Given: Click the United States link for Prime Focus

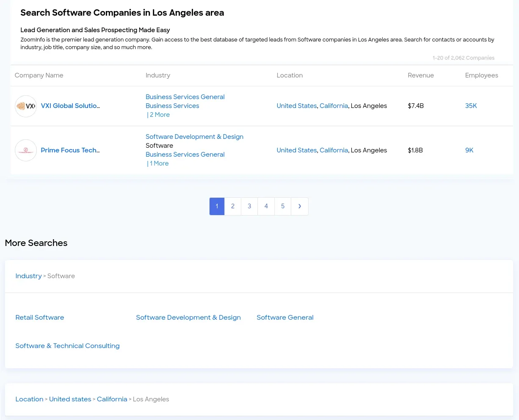Looking at the screenshot, I should coord(296,150).
